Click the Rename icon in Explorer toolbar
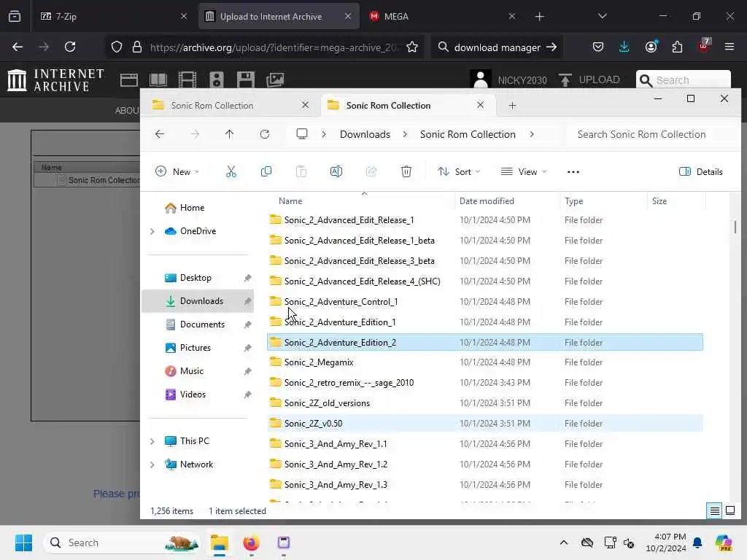Screen dimensions: 747x560 coord(336,171)
